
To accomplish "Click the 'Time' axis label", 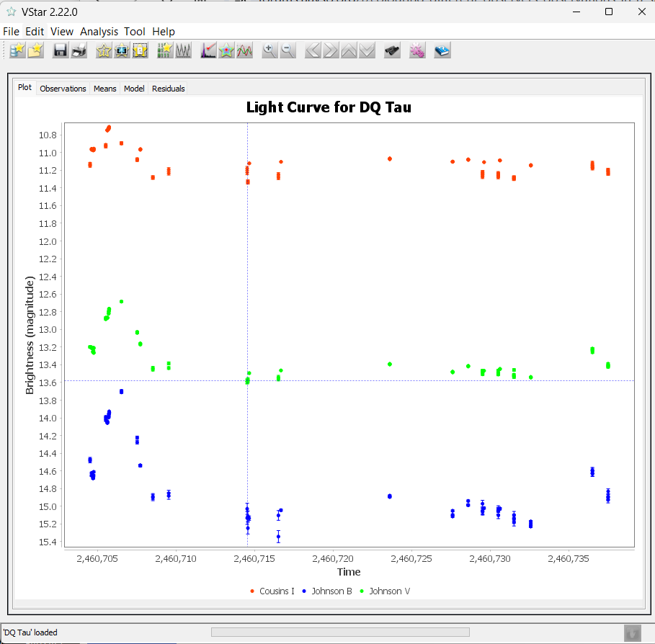I will (349, 572).
